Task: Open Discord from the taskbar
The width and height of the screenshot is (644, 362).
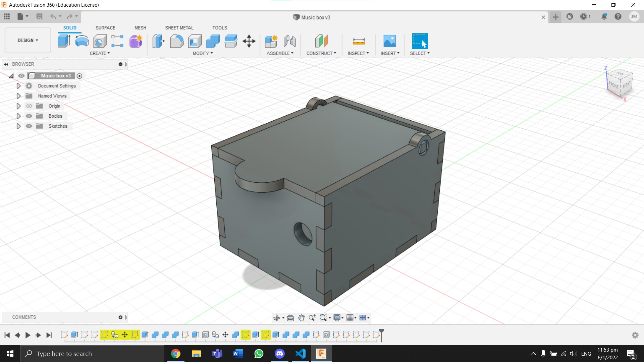Action: point(280,354)
